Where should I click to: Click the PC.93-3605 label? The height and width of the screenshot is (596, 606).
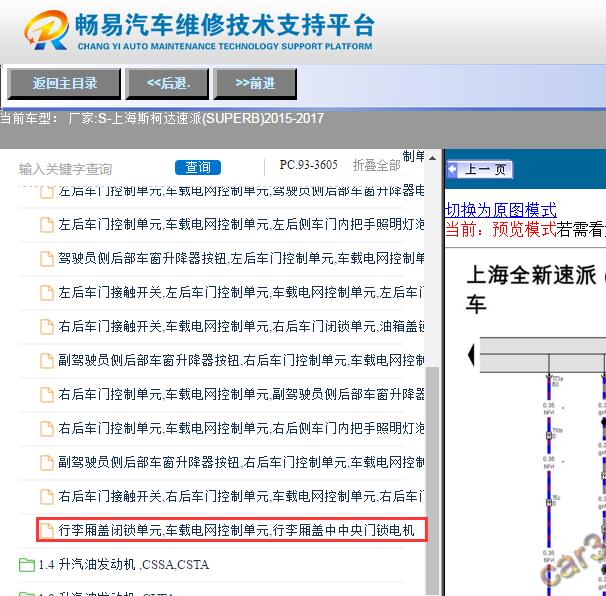coord(308,165)
